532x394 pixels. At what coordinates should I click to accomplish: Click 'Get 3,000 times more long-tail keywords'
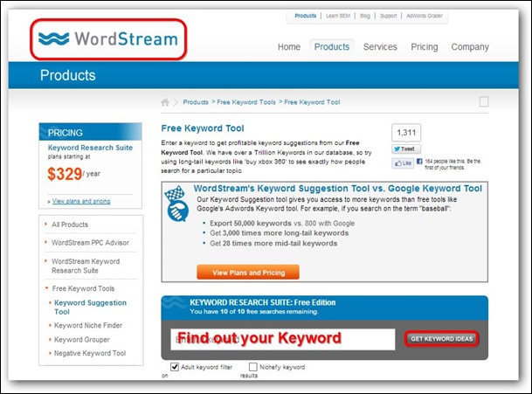coord(280,233)
